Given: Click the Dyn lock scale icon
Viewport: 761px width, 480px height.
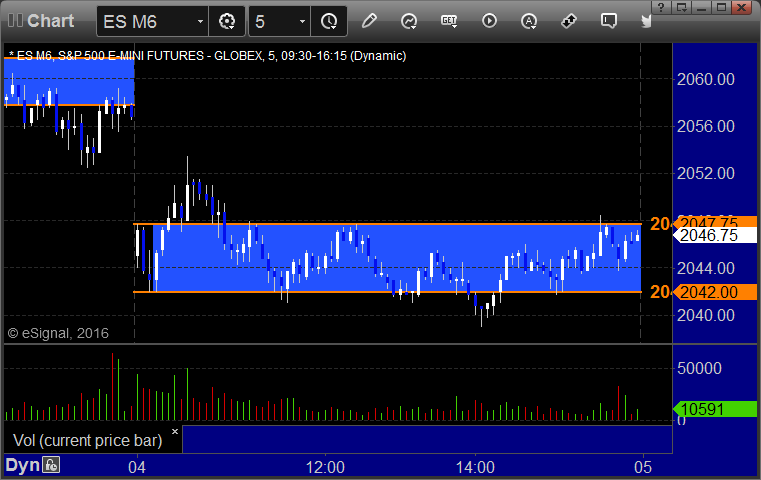Looking at the screenshot, I should (51, 465).
